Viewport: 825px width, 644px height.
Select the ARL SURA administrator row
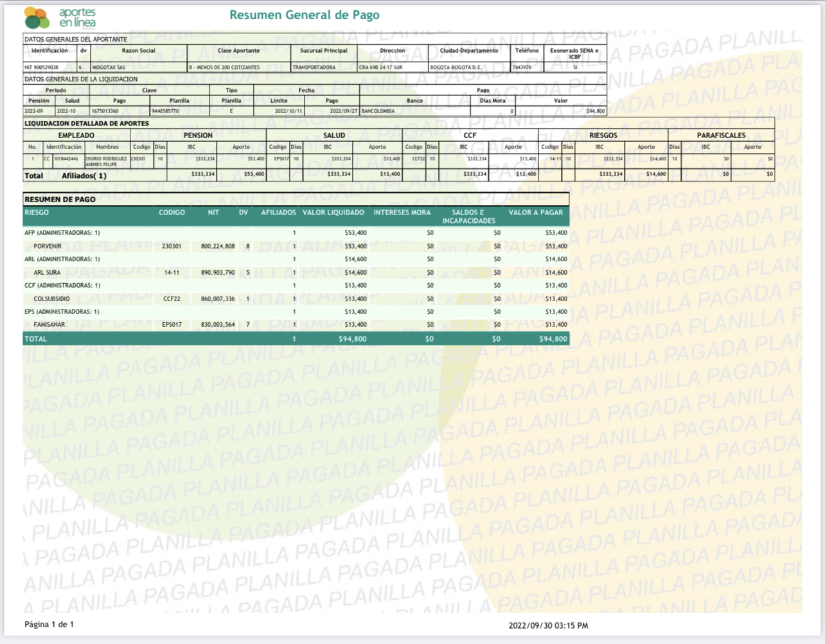47,273
